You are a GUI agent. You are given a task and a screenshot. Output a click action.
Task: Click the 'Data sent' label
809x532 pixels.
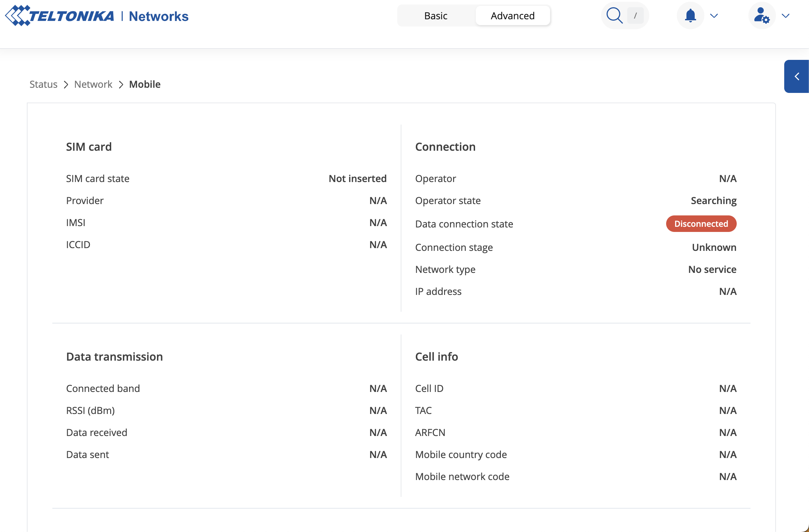[87, 455]
